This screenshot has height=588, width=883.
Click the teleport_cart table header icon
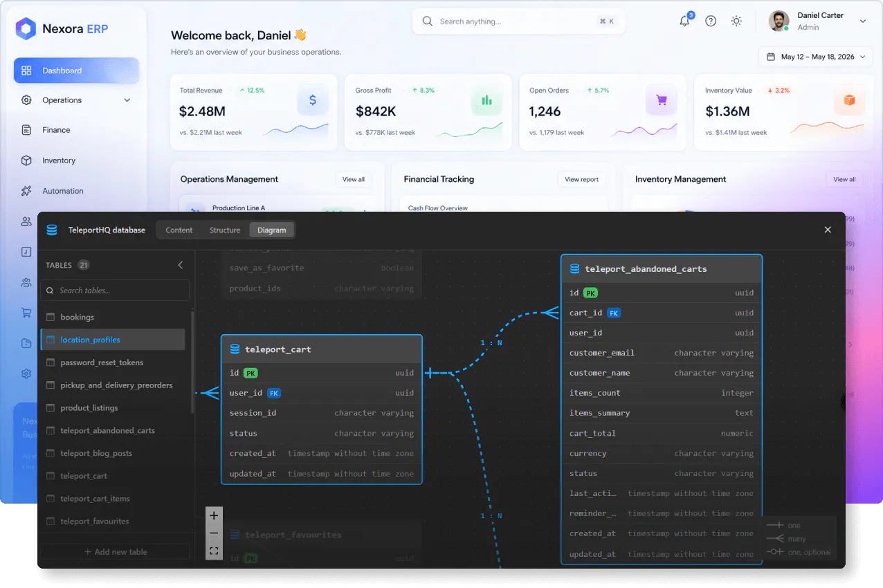(235, 349)
